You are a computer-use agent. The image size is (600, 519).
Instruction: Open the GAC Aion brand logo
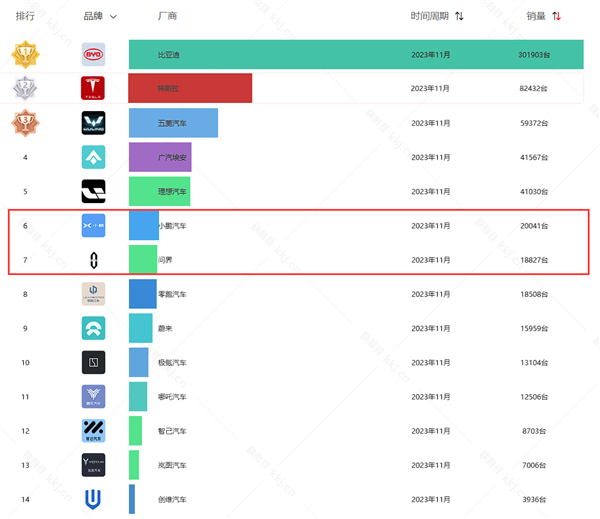point(93,157)
